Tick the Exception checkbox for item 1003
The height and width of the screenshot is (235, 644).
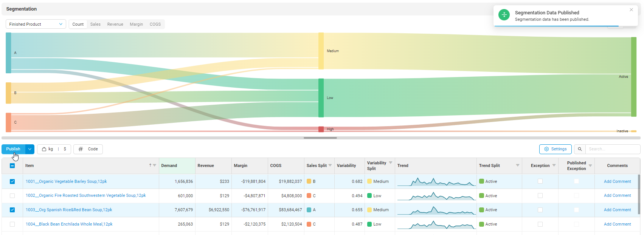540,210
